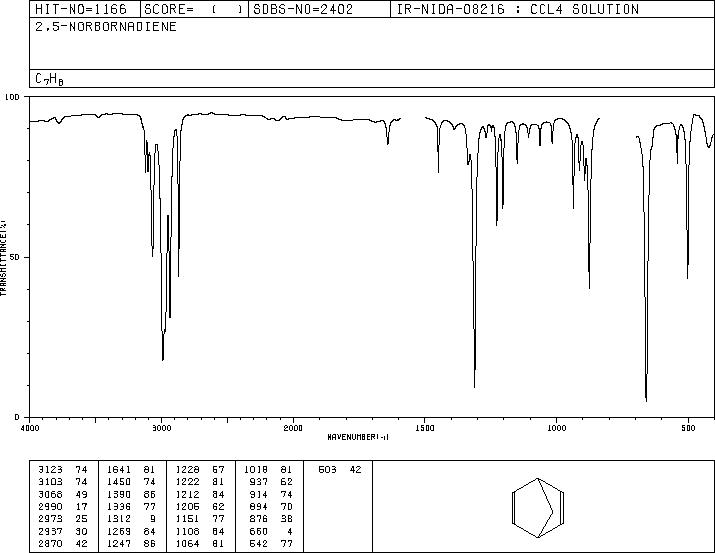Select peak table entry 3123

click(50, 469)
